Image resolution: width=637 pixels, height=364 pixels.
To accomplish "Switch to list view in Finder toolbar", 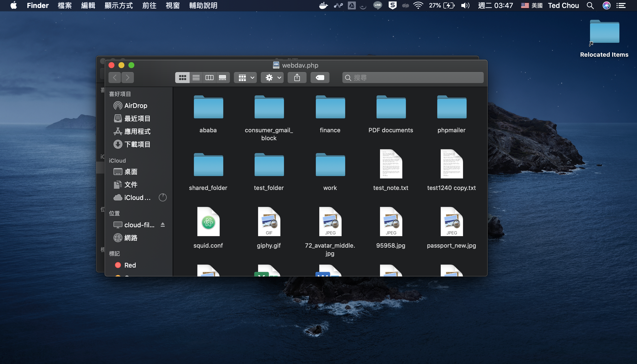I will point(196,78).
